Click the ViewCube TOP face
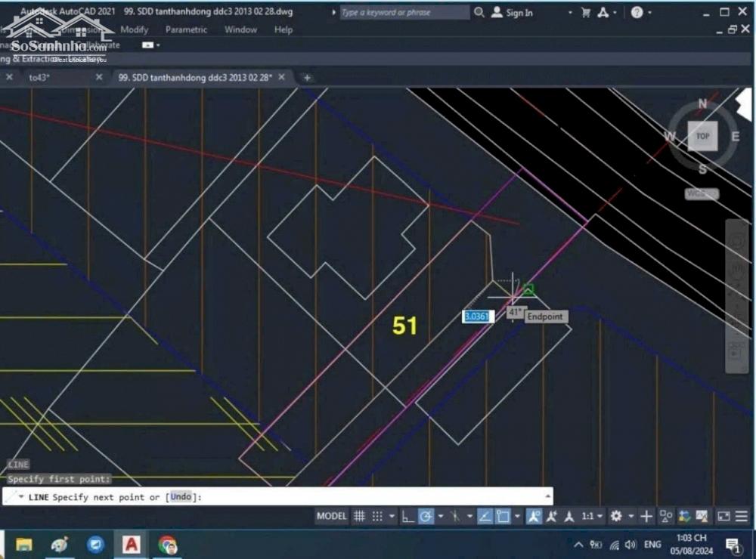The width and height of the screenshot is (756, 559). (702, 136)
